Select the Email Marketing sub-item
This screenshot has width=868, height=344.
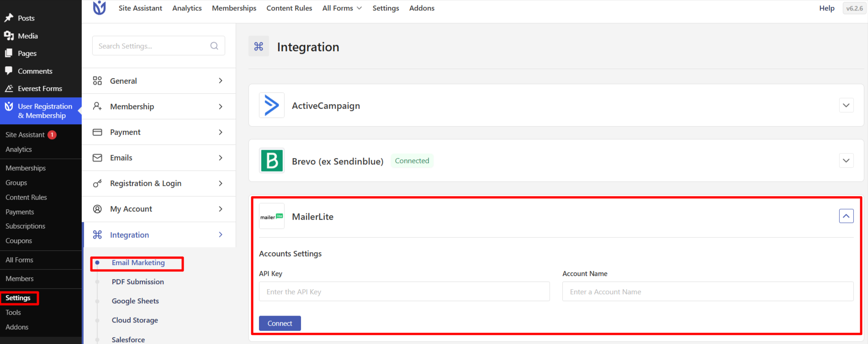click(x=138, y=263)
